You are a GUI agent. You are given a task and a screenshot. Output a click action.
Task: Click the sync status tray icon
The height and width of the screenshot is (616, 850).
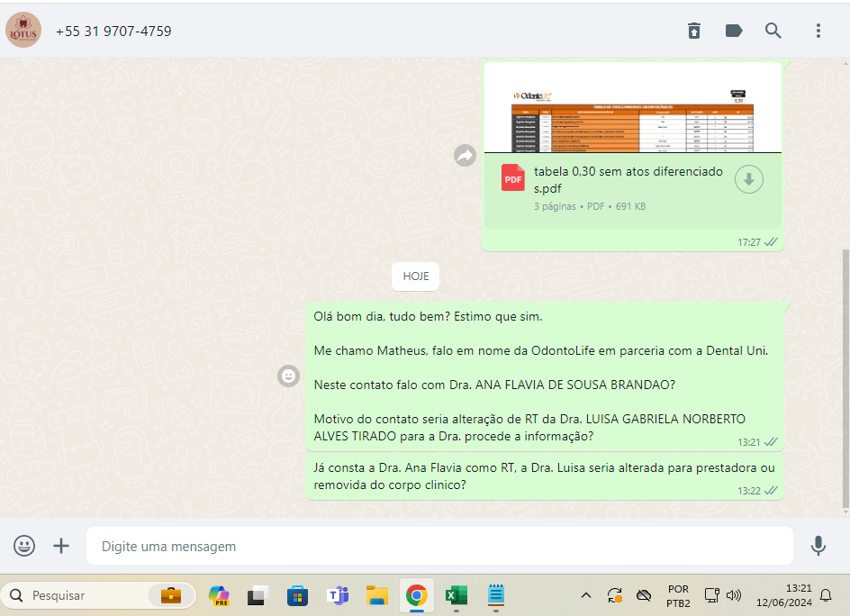coord(614,595)
